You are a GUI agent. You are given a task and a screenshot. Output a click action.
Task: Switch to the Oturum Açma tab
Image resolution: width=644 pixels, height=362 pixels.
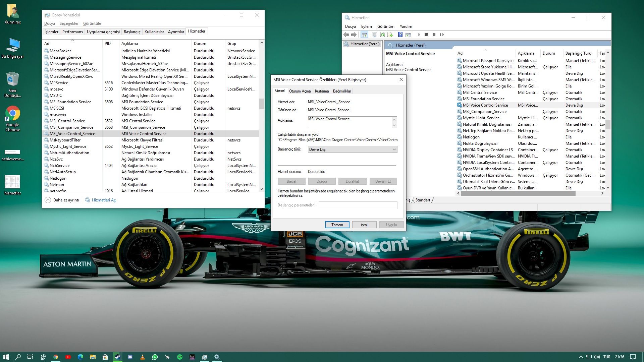click(300, 91)
